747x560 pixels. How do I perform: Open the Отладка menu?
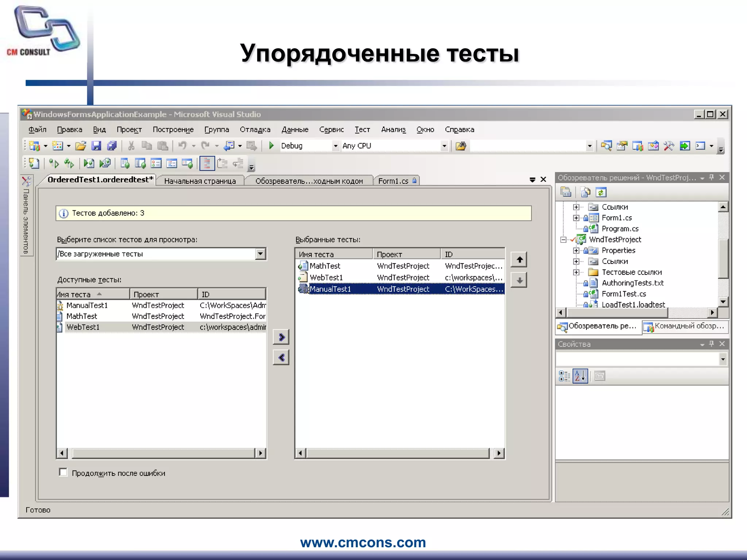255,129
